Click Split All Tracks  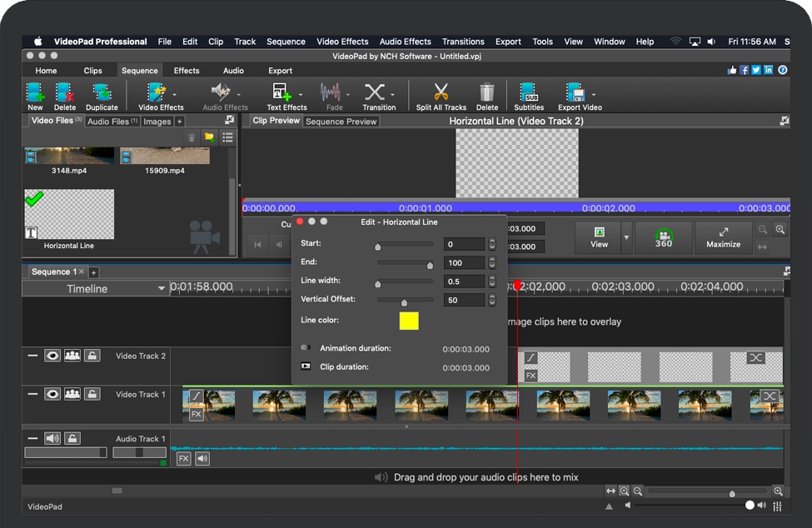click(441, 95)
